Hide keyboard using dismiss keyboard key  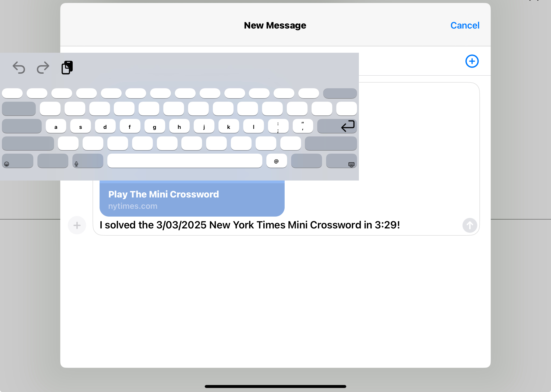(x=341, y=161)
